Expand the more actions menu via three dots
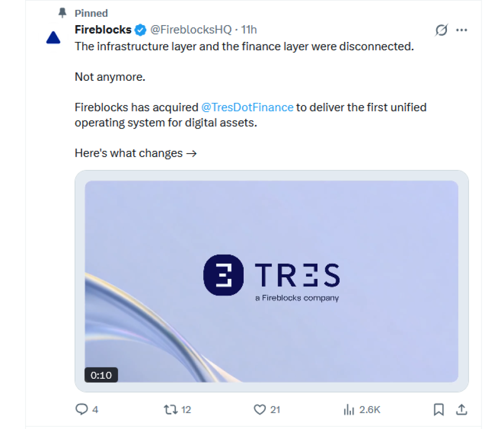Screen dimensions: 504x429 point(462,30)
